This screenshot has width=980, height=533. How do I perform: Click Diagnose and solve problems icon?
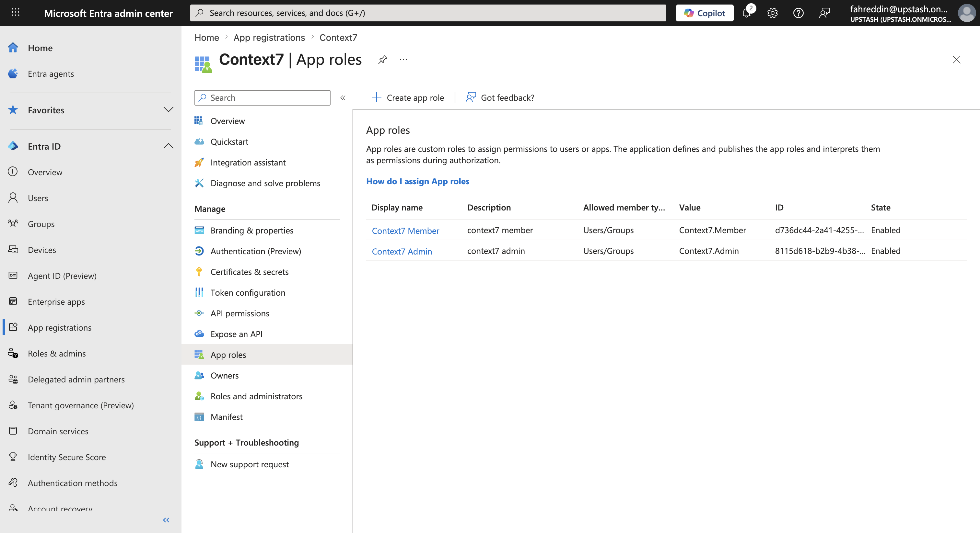199,183
